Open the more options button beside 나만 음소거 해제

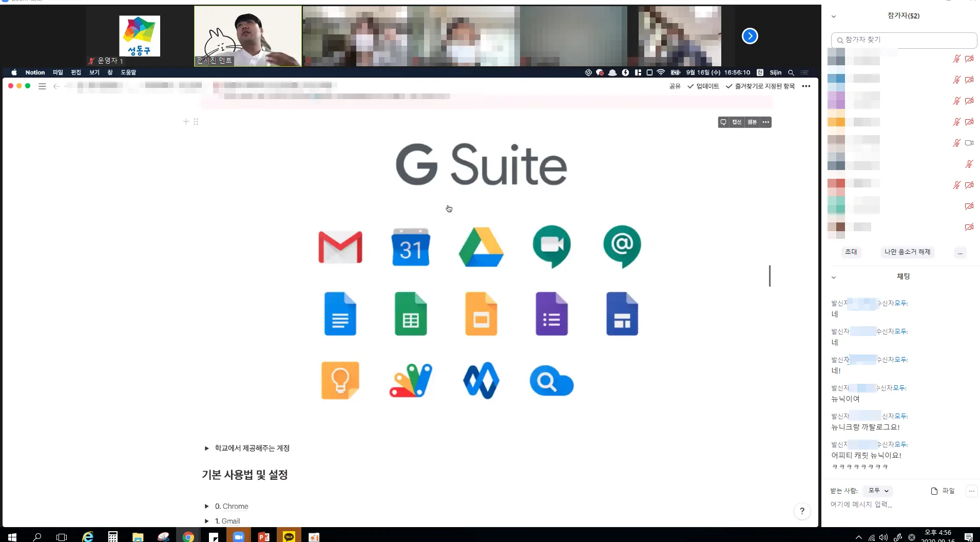pos(960,252)
